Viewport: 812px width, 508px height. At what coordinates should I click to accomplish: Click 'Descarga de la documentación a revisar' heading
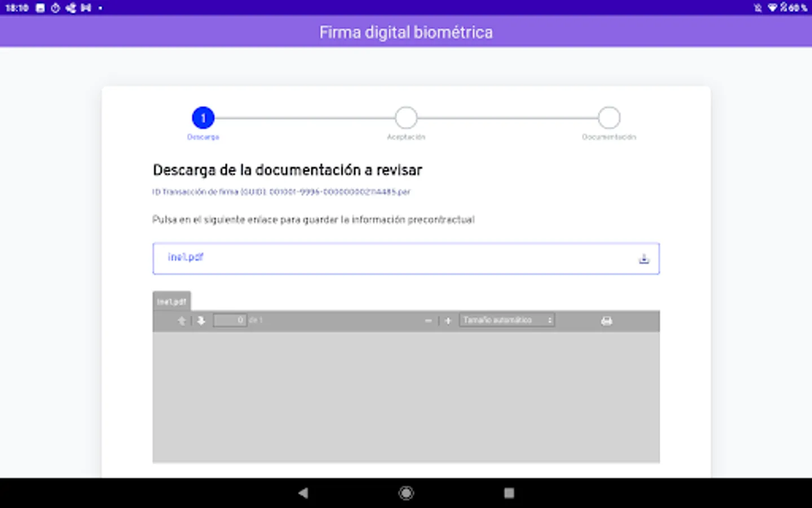pyautogui.click(x=288, y=170)
